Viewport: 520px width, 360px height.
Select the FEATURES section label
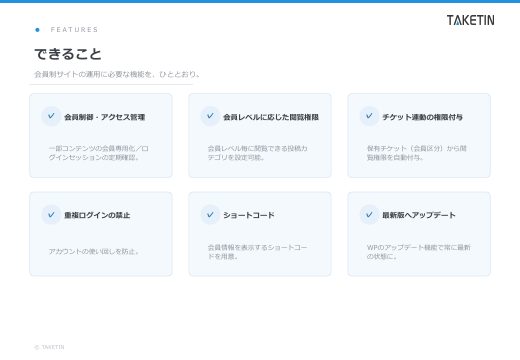coord(74,30)
